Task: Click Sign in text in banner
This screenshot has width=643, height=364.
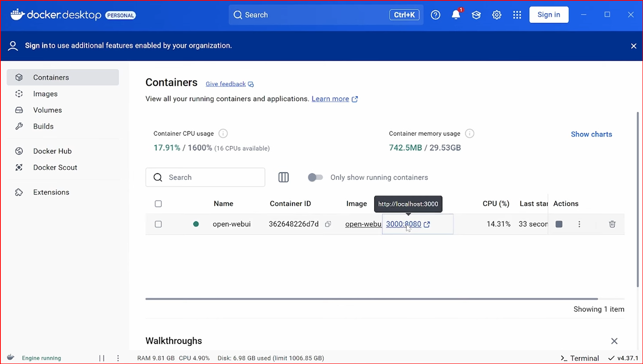Action: click(36, 46)
